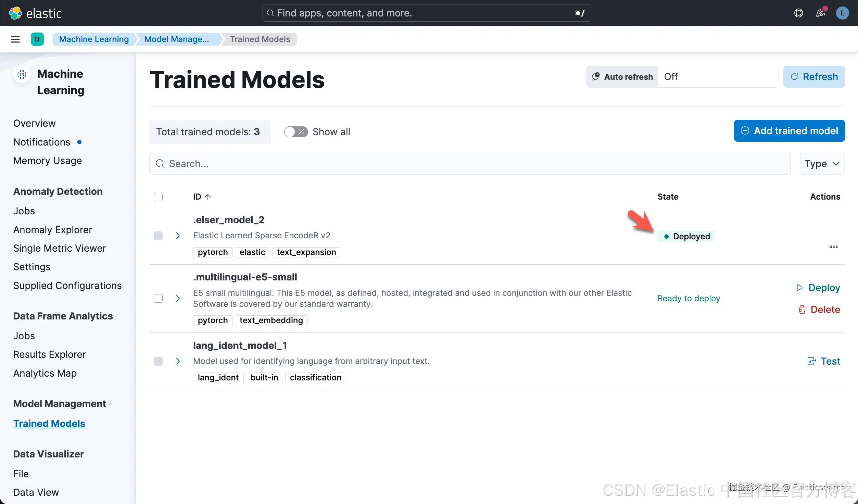Open the Type filter dropdown

[822, 164]
